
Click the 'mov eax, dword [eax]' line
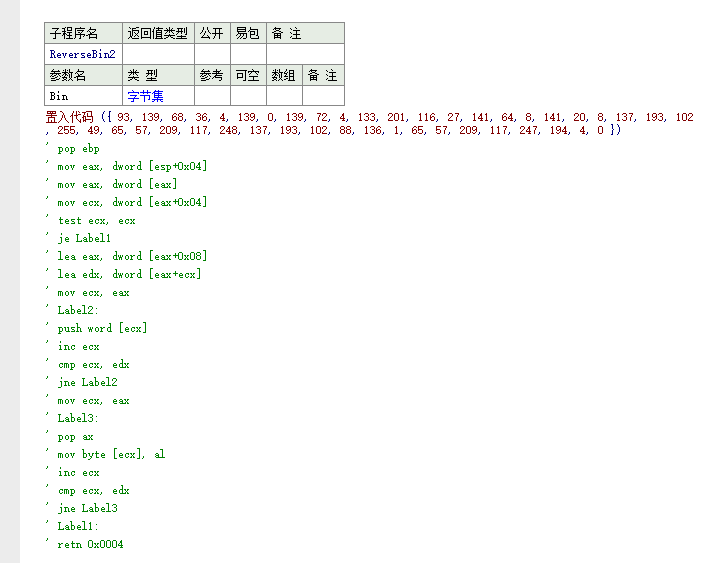(117, 184)
